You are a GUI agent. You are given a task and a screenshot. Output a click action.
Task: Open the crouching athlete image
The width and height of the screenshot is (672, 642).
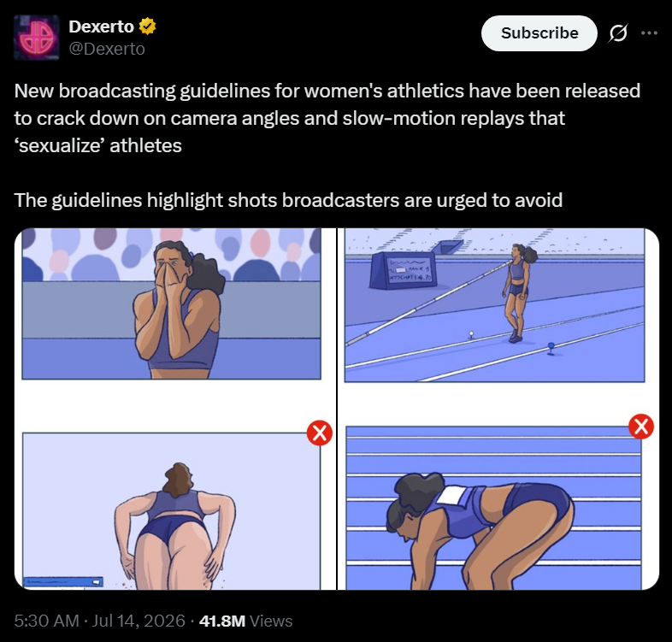[493, 508]
